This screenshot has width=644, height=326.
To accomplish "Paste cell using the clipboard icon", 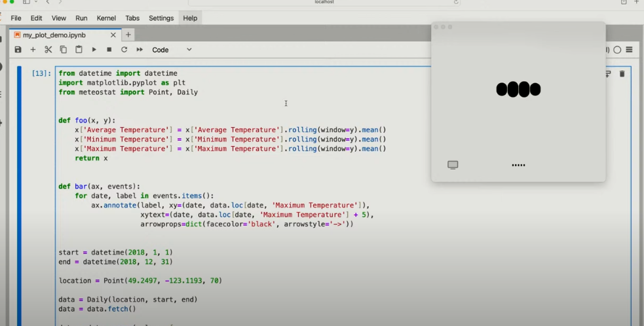I will pos(79,50).
